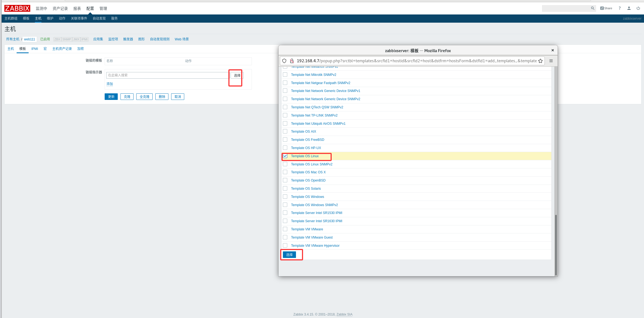Open the 配置 top menu
This screenshot has height=318, width=644.
pos(90,8)
